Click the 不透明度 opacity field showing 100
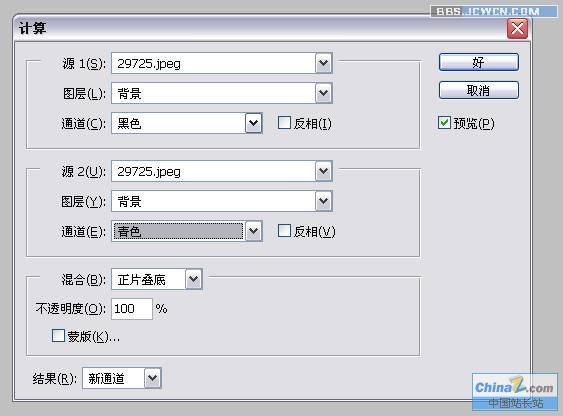This screenshot has height=416, width=563. pos(132,309)
